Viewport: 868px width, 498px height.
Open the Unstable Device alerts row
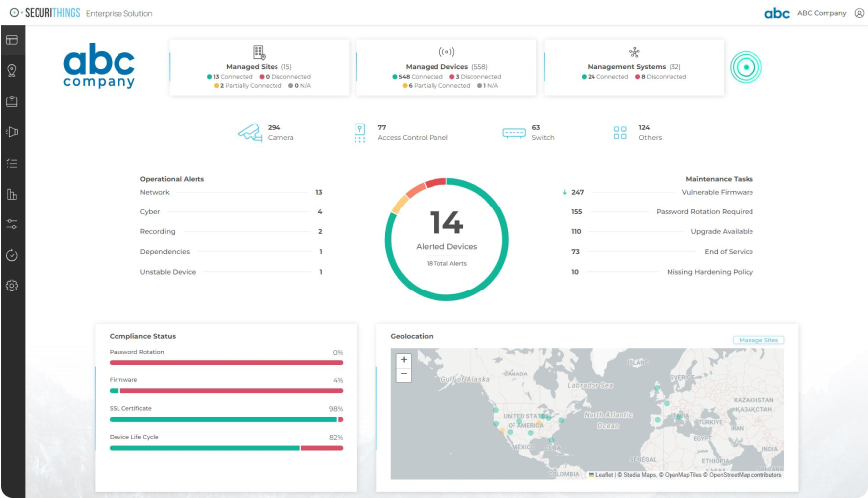click(x=231, y=272)
